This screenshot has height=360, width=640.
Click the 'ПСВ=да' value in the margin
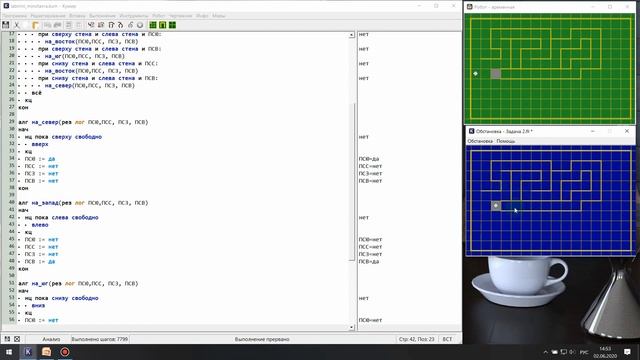[x=369, y=262]
